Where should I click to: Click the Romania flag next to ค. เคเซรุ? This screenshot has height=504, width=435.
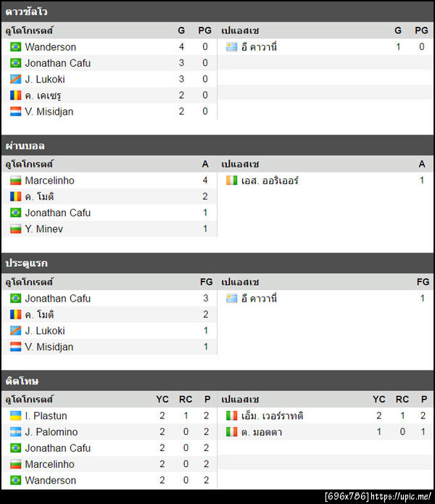pyautogui.click(x=16, y=96)
